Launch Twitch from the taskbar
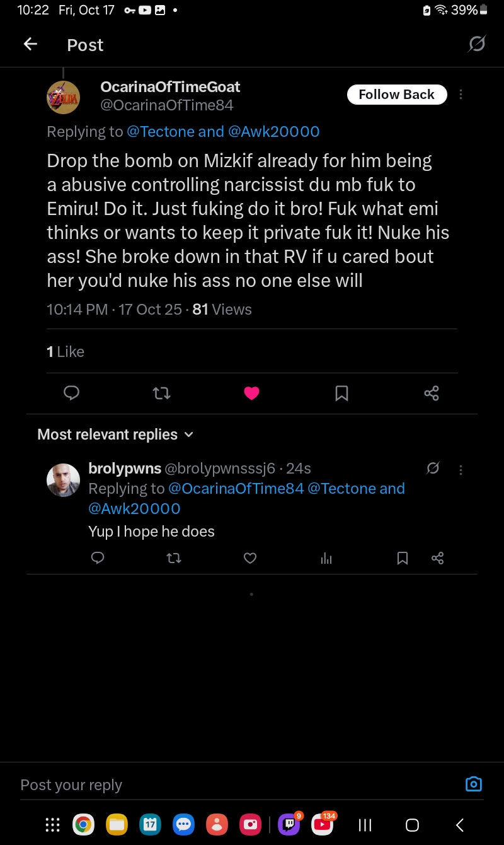Image resolution: width=504 pixels, height=845 pixels. 289,824
